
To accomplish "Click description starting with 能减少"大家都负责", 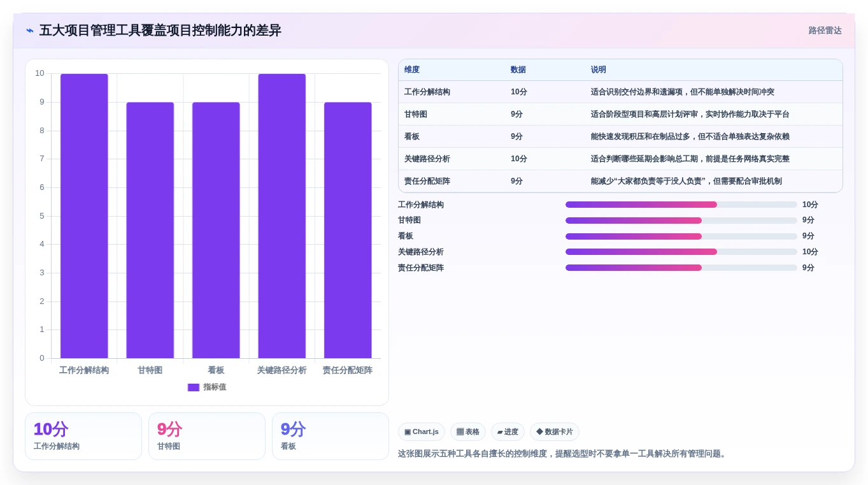I will click(687, 181).
